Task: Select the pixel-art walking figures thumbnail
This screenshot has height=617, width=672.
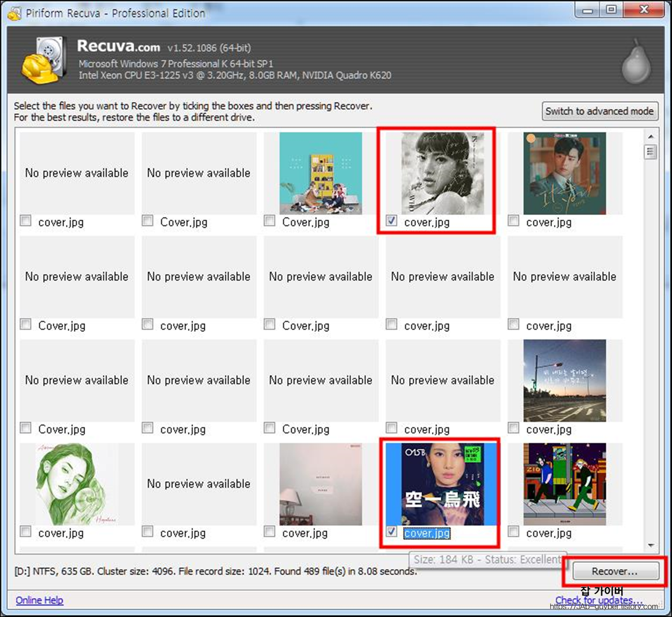Action: click(x=564, y=484)
